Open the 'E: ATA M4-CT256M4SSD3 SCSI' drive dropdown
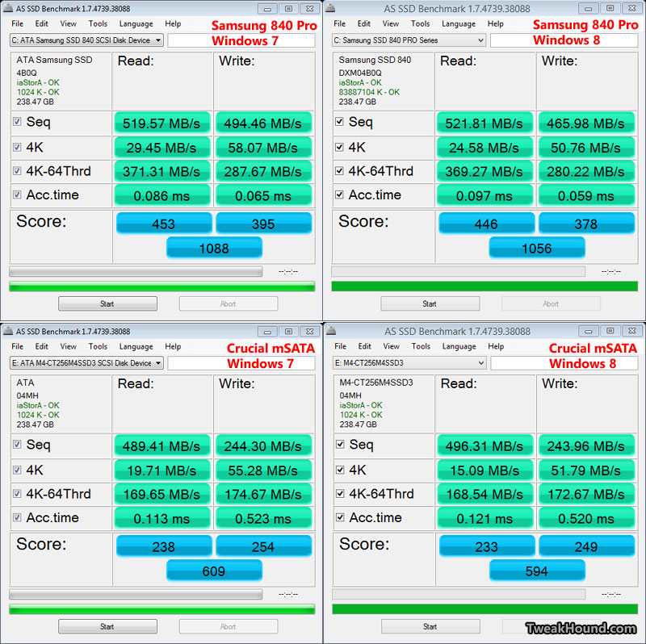Viewport: 646px width, 644px height. pos(86,363)
